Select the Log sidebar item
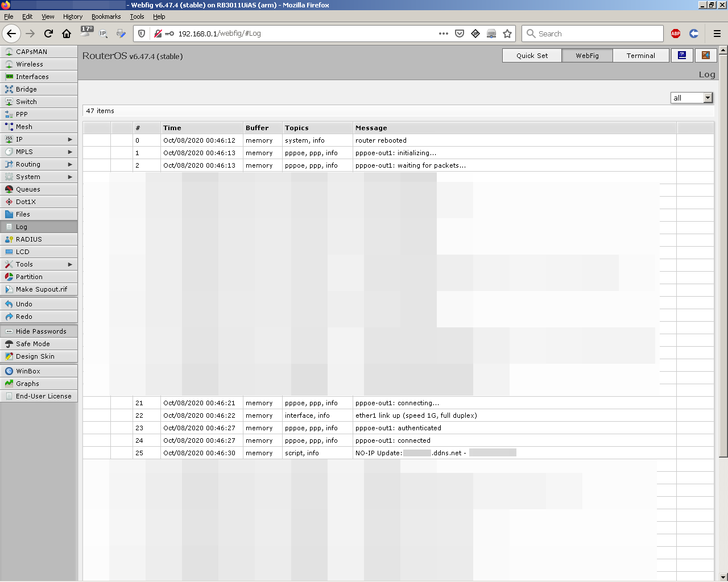Viewport: 728px width, 582px height. pyautogui.click(x=39, y=227)
